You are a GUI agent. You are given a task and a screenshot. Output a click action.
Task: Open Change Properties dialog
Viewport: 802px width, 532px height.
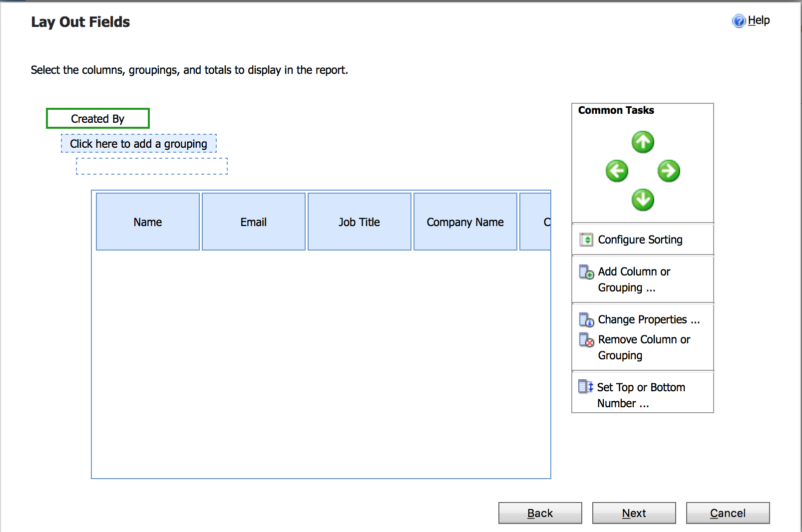pos(649,319)
